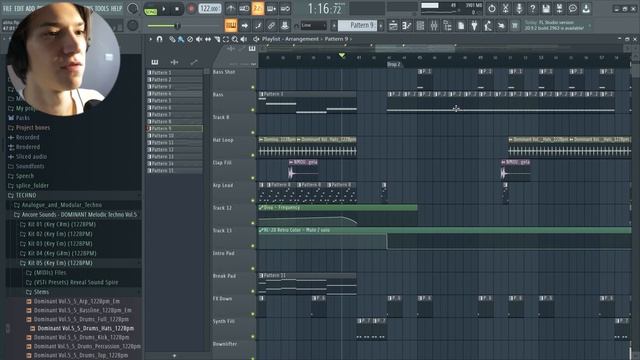Select the playlist Zoom magnifier tool
The width and height of the screenshot is (640, 360).
235,39
